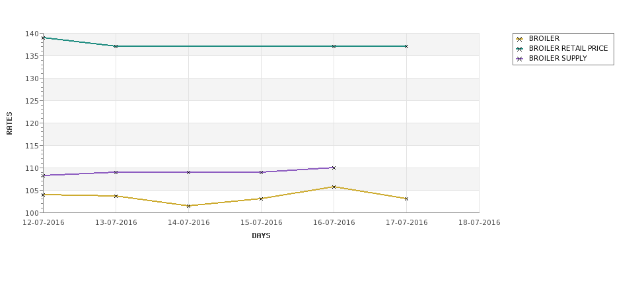
Task: Click Broiler Supply point on 16-07-2016
Action: point(334,168)
